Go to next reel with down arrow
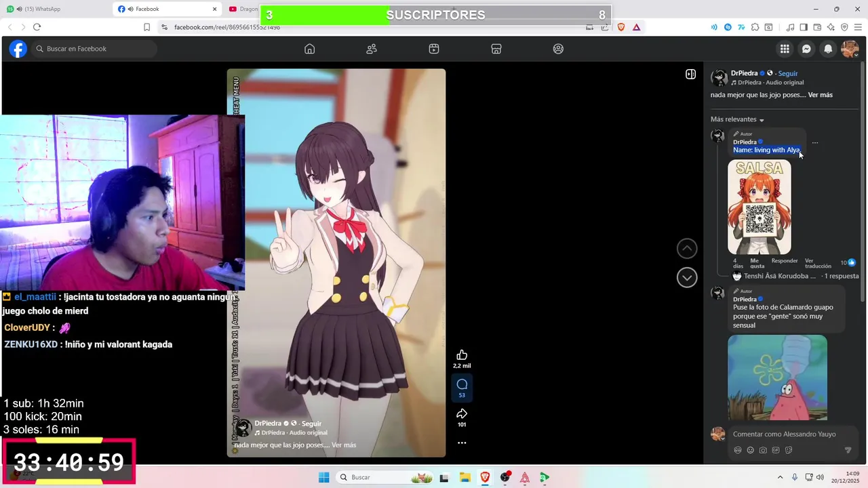The image size is (868, 488). point(687,277)
